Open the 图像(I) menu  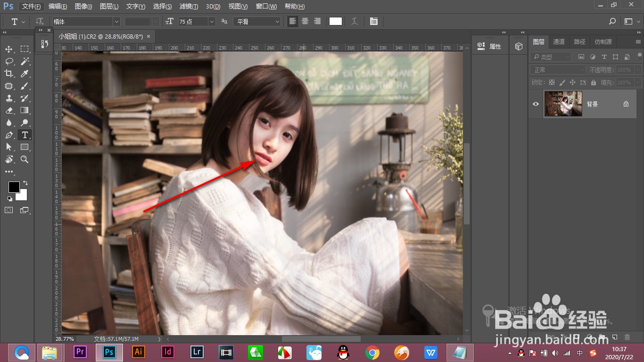[83, 7]
